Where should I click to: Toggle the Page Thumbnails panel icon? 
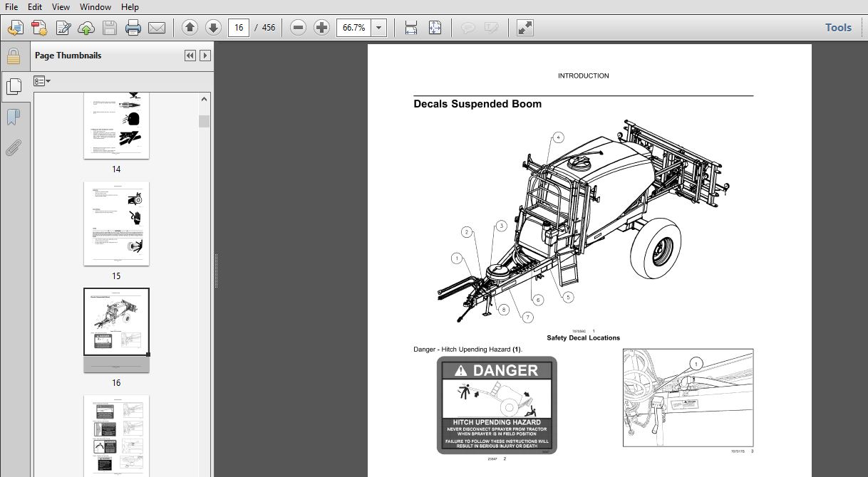(14, 86)
